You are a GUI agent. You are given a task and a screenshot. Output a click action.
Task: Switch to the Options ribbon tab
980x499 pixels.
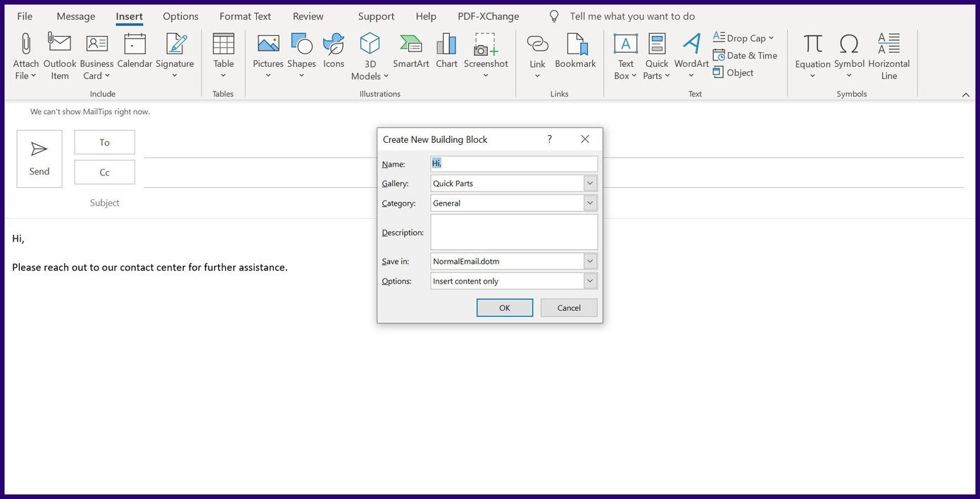[180, 16]
